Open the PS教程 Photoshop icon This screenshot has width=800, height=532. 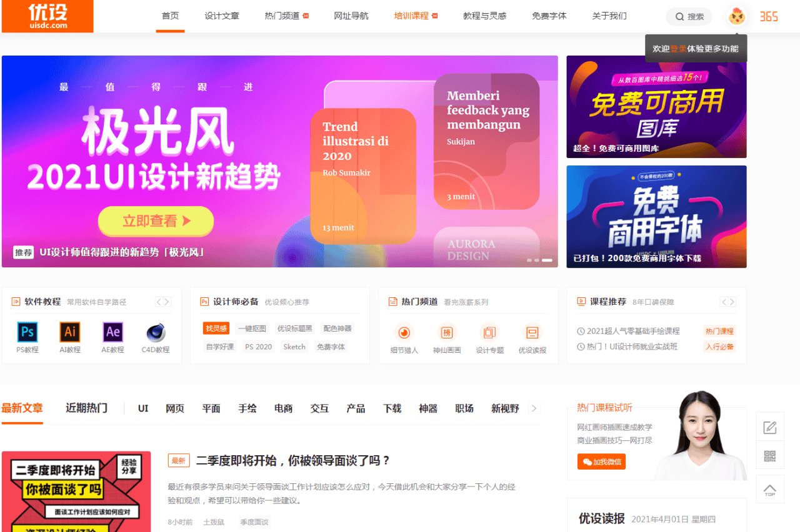click(27, 332)
